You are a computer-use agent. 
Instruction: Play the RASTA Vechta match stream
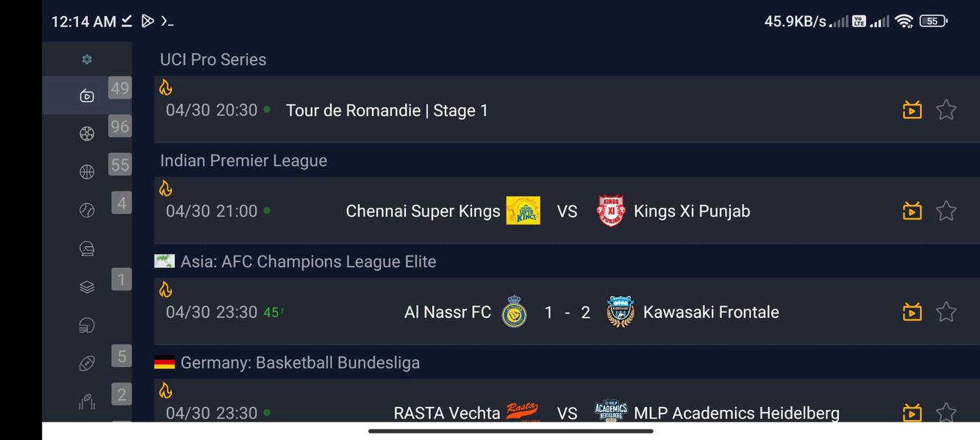[x=912, y=412]
